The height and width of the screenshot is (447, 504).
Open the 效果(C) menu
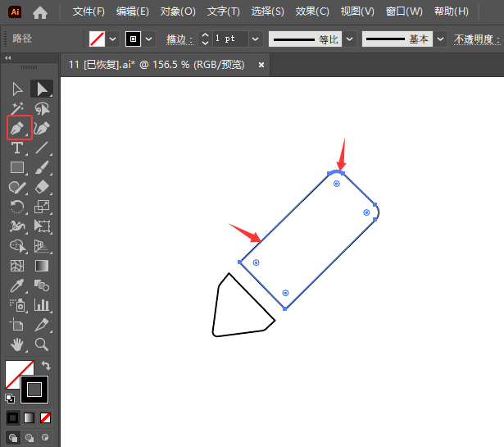point(312,12)
